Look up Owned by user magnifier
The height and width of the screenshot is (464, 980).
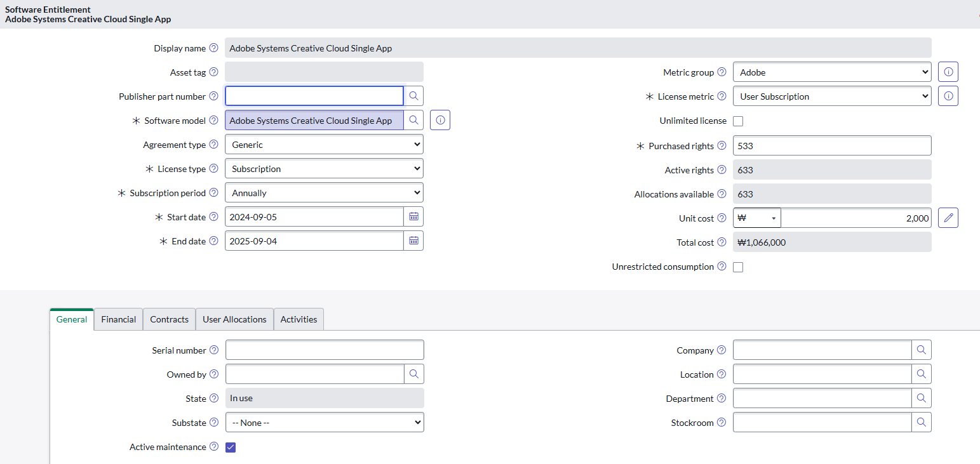click(414, 374)
